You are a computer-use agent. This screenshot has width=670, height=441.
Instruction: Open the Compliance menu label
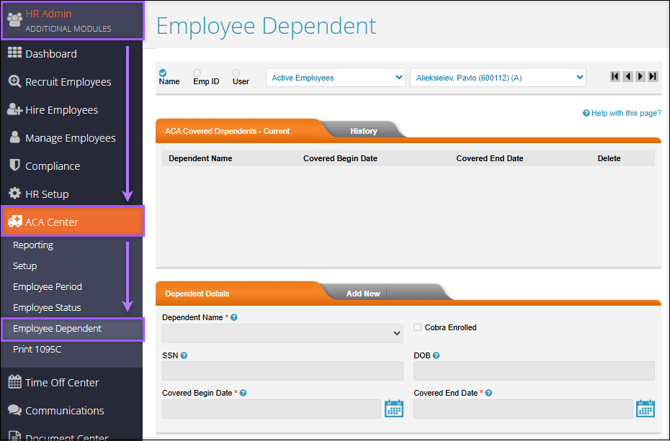(53, 166)
